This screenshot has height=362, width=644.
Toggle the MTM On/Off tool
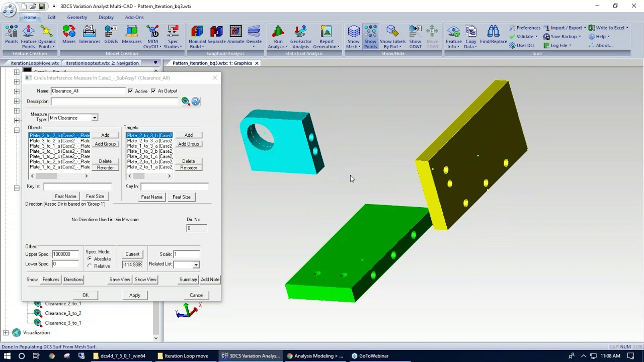coord(152,37)
